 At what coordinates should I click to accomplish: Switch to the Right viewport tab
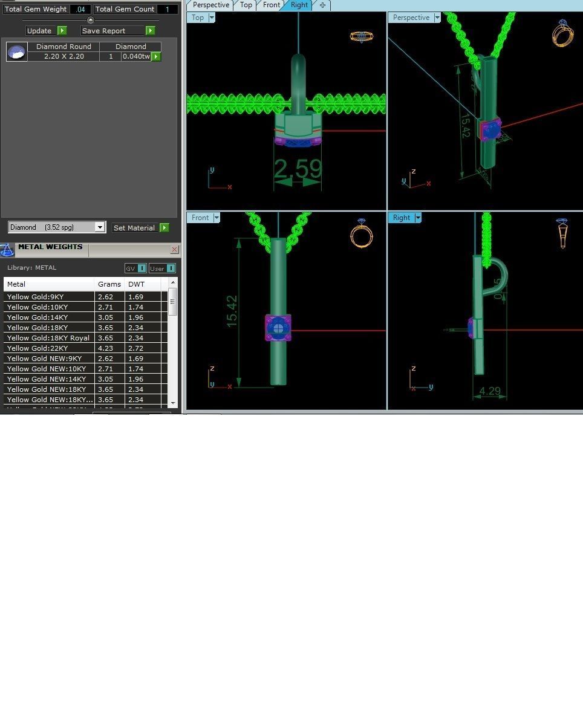pyautogui.click(x=299, y=5)
